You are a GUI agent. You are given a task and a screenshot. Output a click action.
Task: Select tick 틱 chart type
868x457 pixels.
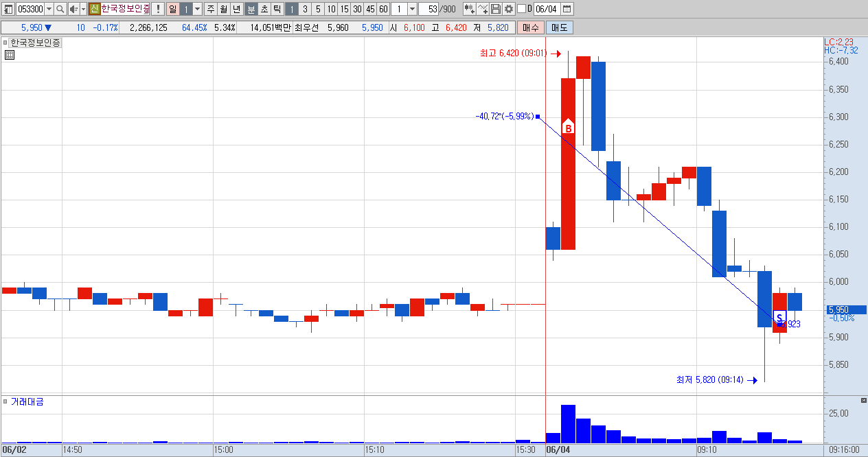pyautogui.click(x=277, y=9)
